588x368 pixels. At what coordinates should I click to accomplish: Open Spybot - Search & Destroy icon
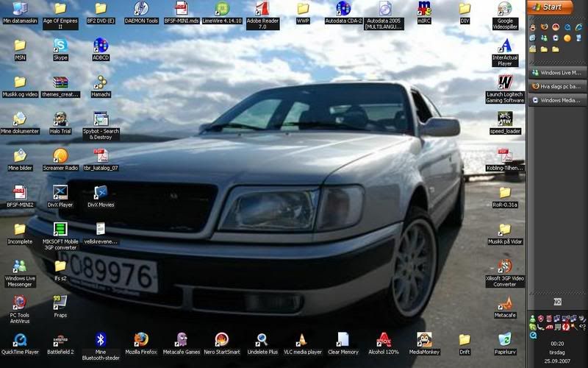click(101, 118)
